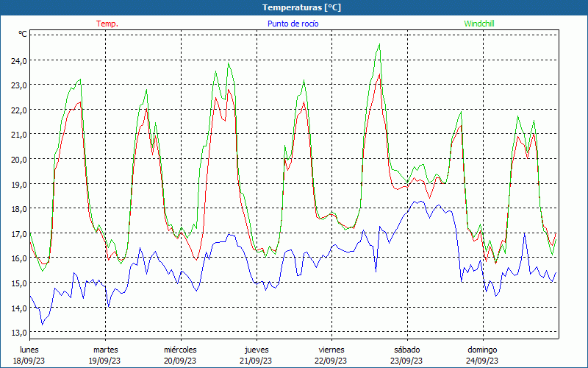Click the '16,0' y-axis value

[x=19, y=258]
